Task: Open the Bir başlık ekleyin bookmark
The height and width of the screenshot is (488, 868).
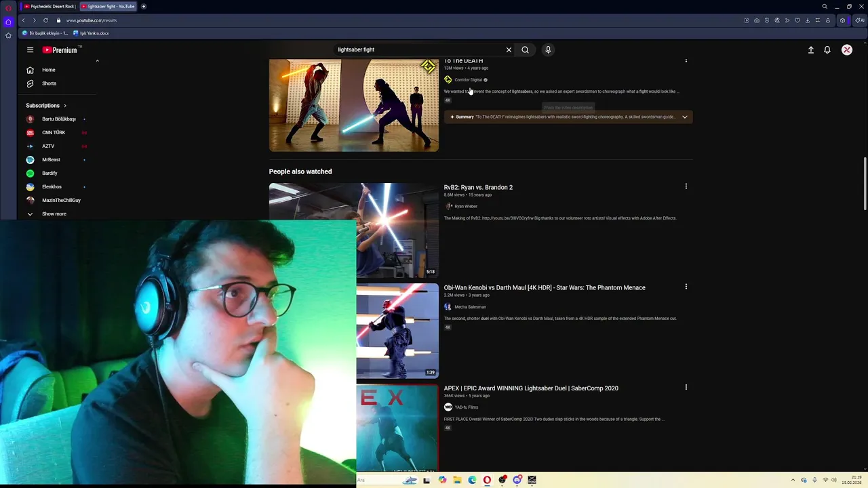Action: 45,33
